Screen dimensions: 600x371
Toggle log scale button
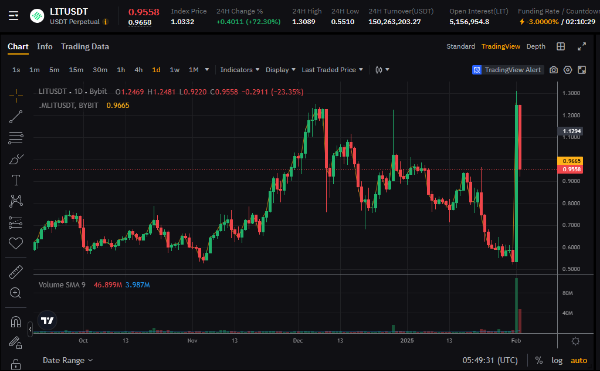coord(557,360)
